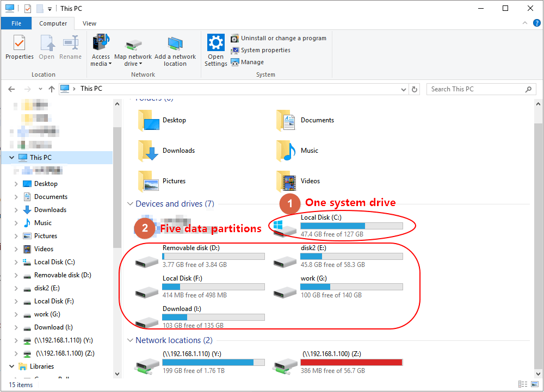Image resolution: width=544 pixels, height=392 pixels.
Task: Click the refresh icon beside address bar
Action: pyautogui.click(x=415, y=89)
